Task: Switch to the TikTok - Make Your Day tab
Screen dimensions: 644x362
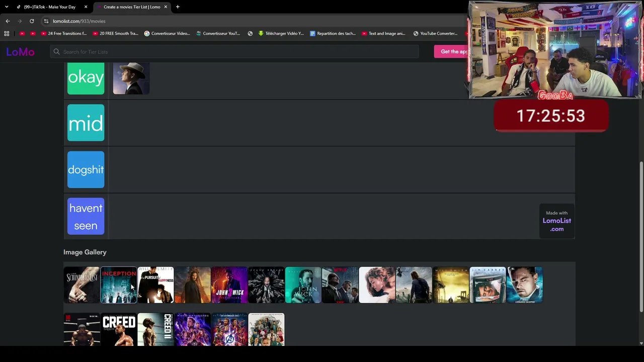Action: 49,7
